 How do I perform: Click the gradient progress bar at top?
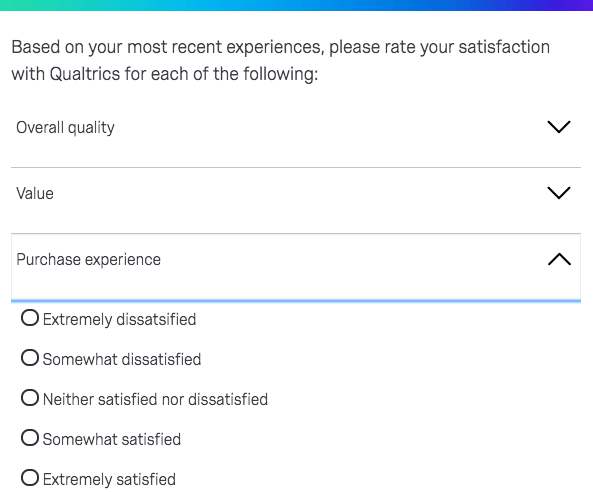coord(296,5)
